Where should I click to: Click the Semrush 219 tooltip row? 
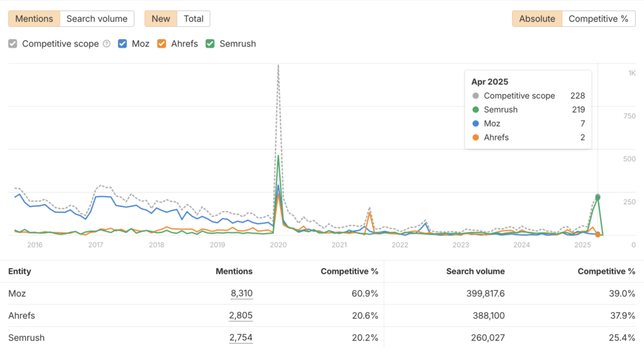tap(528, 109)
